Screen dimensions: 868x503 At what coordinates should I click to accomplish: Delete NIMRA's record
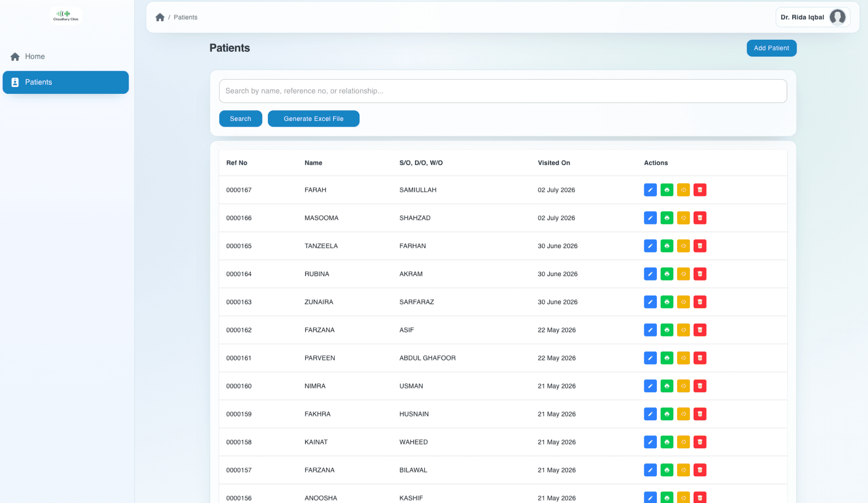coord(699,386)
